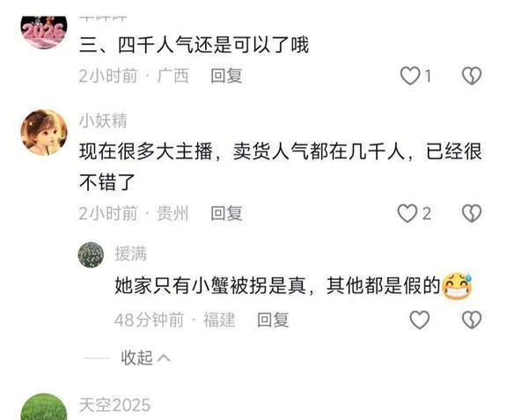Viewport: 507px width, 420px height.
Task: Tap the chevron arrow beside 收起
Action: coord(164,357)
